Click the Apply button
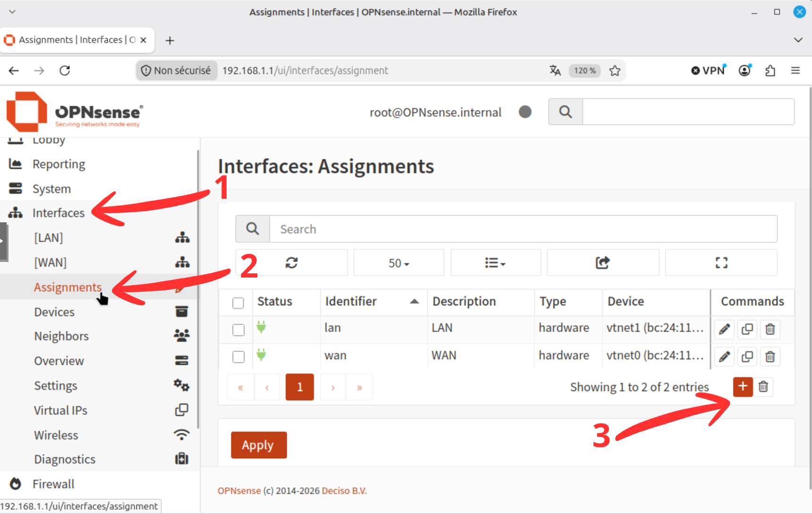Viewport: 812px width, 514px height. (x=259, y=445)
